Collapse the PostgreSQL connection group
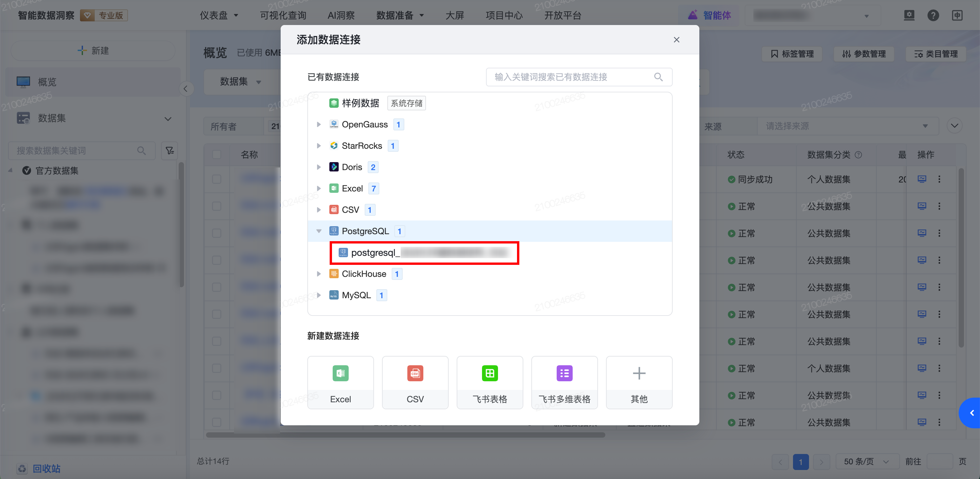The height and width of the screenshot is (479, 980). [319, 231]
